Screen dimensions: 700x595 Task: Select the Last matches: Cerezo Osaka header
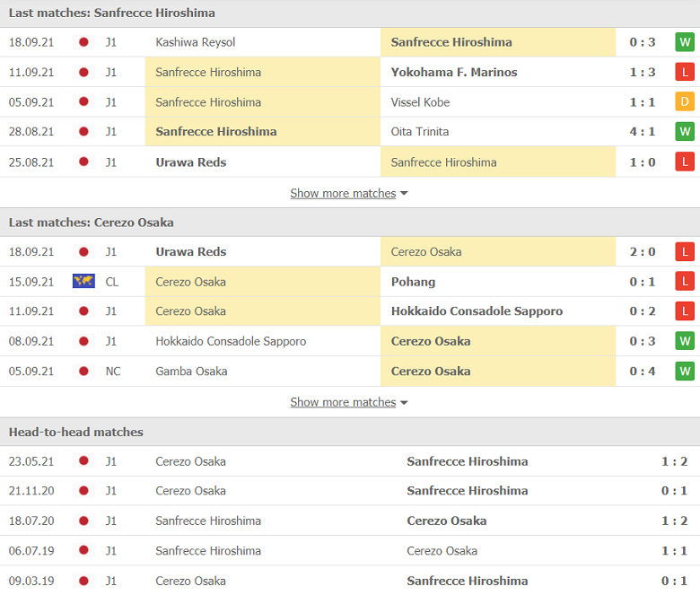pyautogui.click(x=91, y=223)
